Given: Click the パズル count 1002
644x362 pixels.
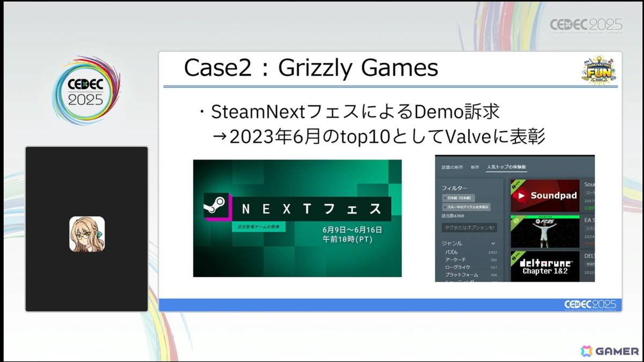Looking at the screenshot, I should 492,252.
